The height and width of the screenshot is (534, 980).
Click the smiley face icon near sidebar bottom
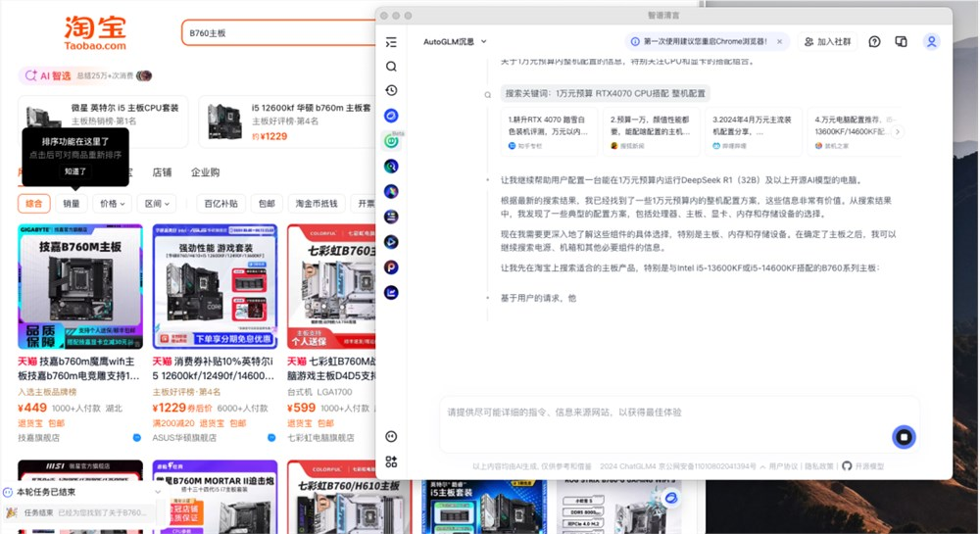click(391, 437)
